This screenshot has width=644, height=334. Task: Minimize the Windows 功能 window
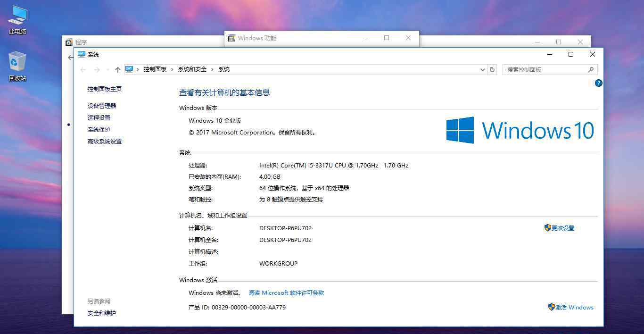(365, 38)
